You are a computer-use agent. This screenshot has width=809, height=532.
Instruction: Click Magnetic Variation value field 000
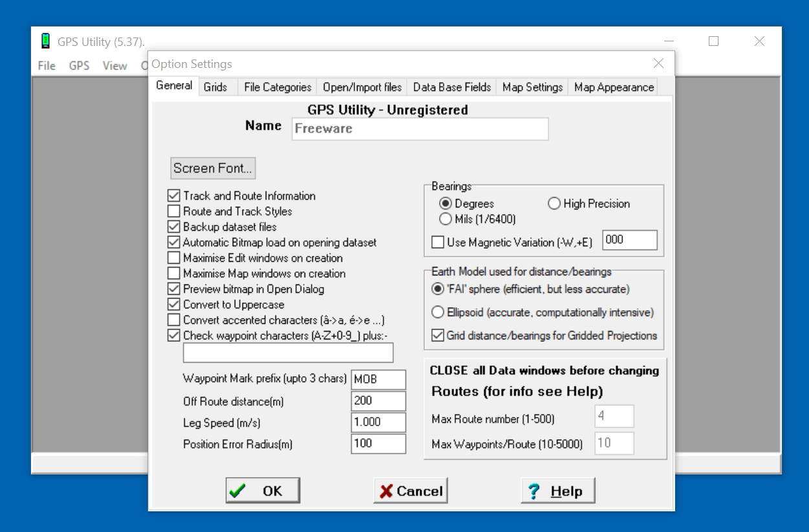pos(629,240)
